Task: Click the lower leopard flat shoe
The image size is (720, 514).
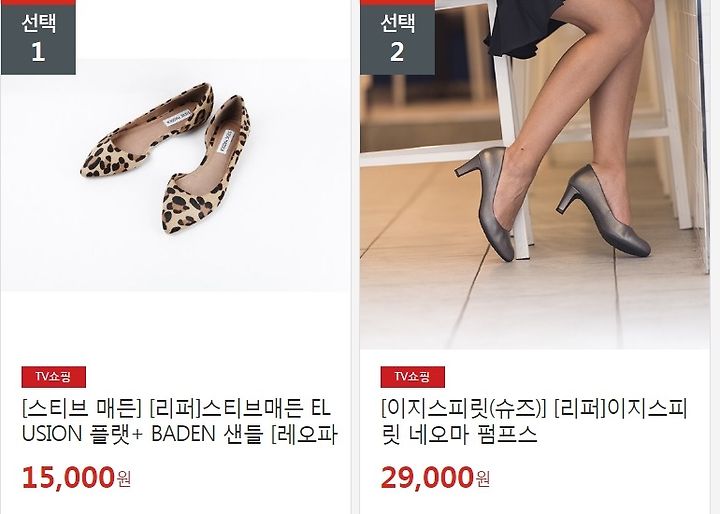Action: [x=206, y=165]
